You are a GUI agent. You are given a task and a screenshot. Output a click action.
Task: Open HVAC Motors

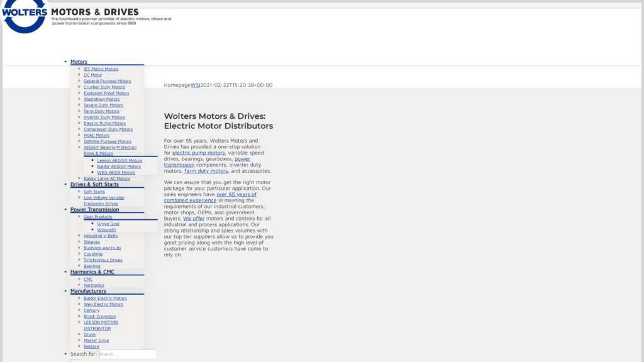(96, 136)
